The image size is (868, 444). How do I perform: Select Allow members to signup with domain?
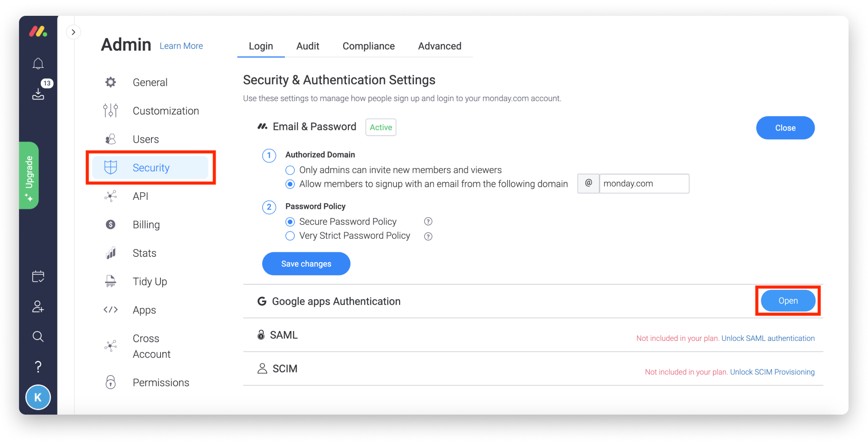tap(290, 184)
